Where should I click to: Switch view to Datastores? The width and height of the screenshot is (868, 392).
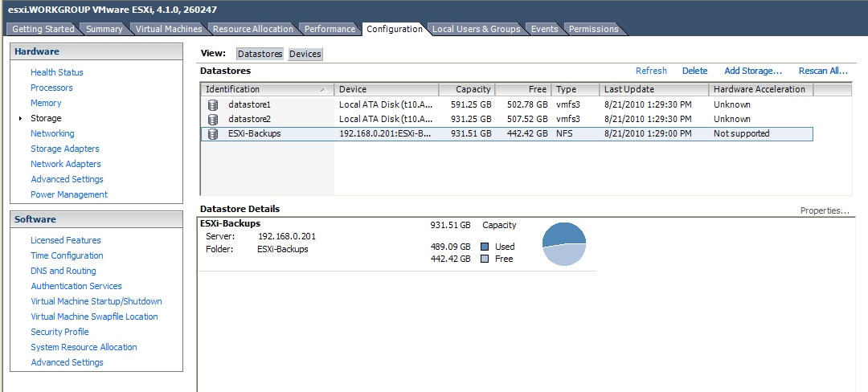point(260,54)
